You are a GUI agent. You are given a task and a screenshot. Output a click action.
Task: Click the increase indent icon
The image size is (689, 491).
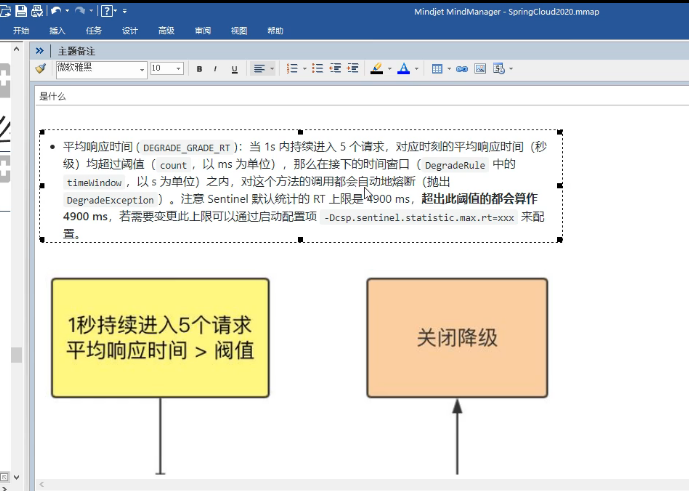click(x=352, y=68)
